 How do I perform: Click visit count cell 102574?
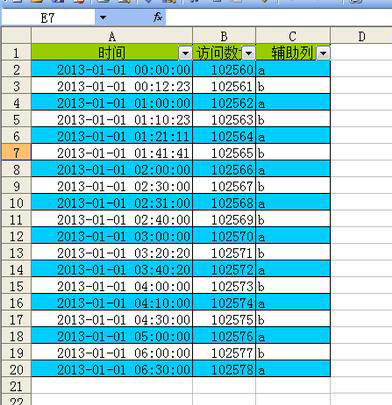[x=224, y=303]
